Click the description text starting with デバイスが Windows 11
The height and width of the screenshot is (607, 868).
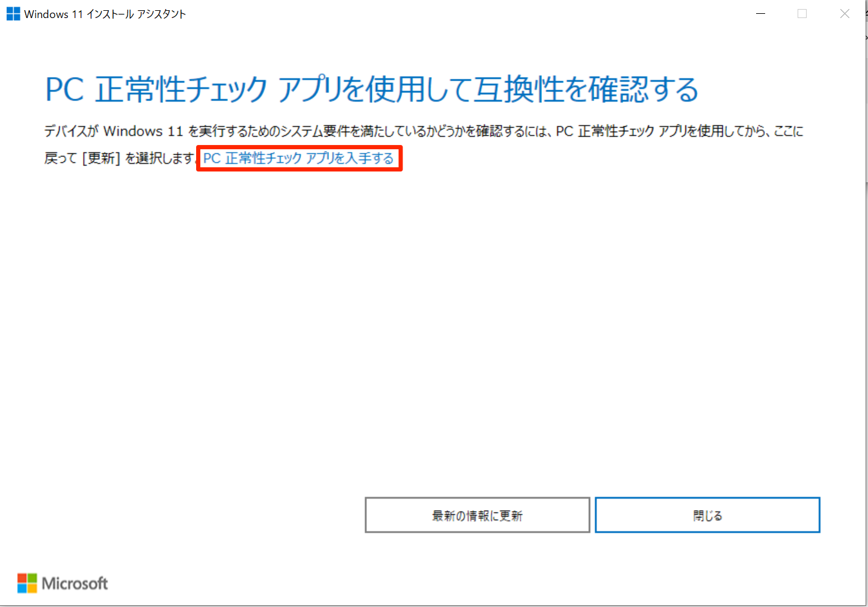click(x=423, y=144)
